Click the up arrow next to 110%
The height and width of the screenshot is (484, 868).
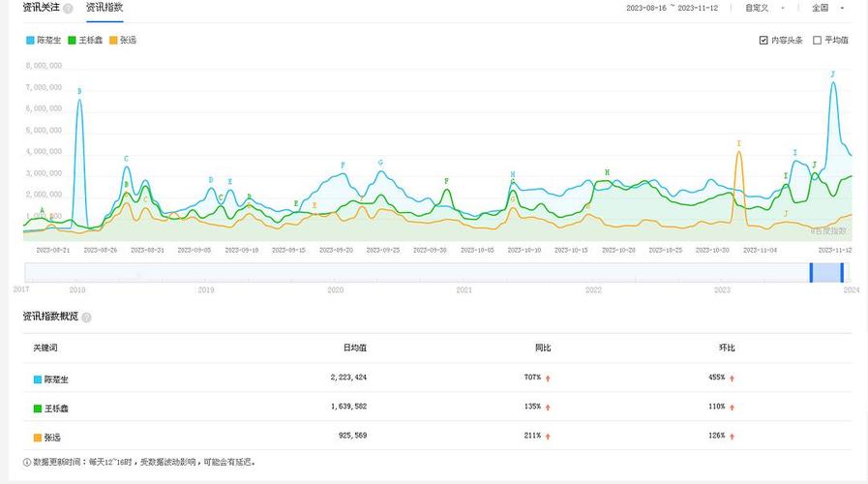tap(732, 408)
